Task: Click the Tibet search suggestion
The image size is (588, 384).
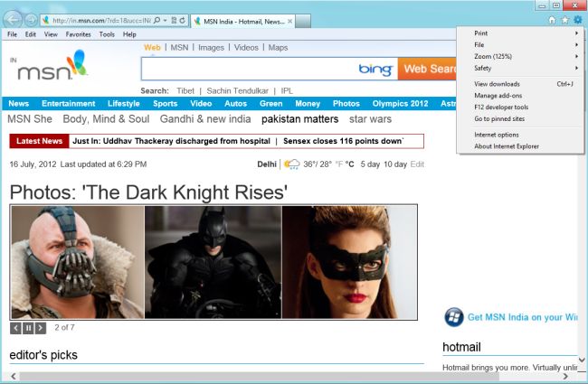Action: [x=185, y=90]
